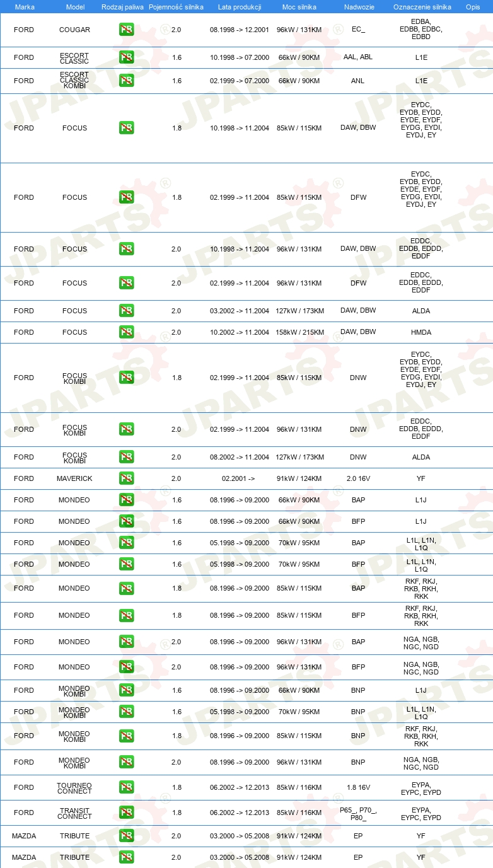Click the fuel icon in the ESCORT CLASSIC AAL, ABL row
493x868 pixels.
click(x=127, y=57)
